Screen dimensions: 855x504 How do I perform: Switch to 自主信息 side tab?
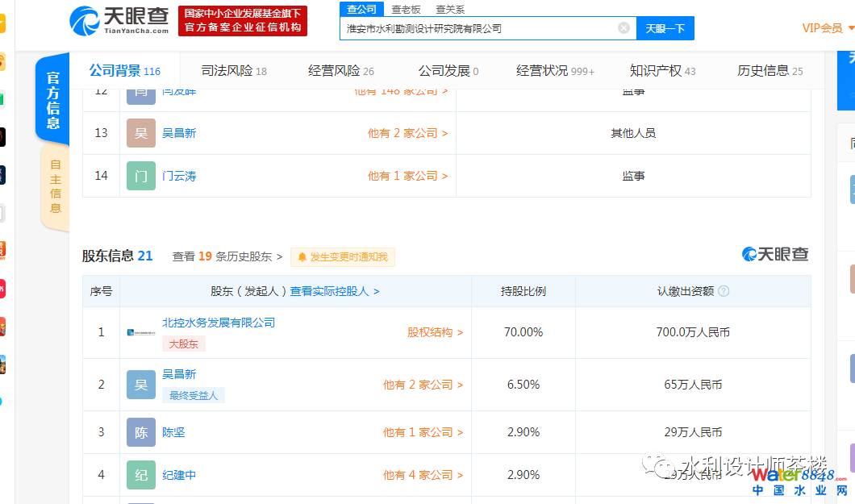[x=55, y=186]
